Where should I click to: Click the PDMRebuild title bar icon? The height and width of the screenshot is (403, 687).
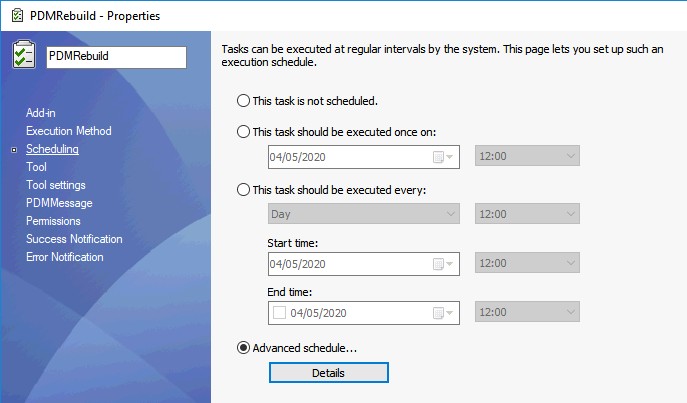(16, 16)
